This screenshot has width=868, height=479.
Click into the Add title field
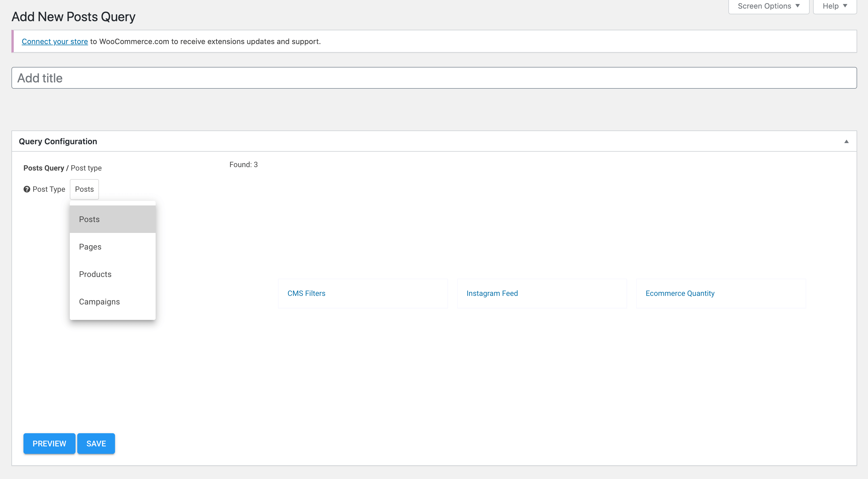point(434,78)
